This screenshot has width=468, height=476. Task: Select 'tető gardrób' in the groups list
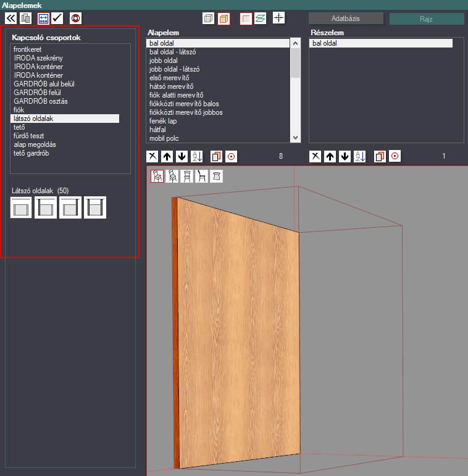point(31,153)
